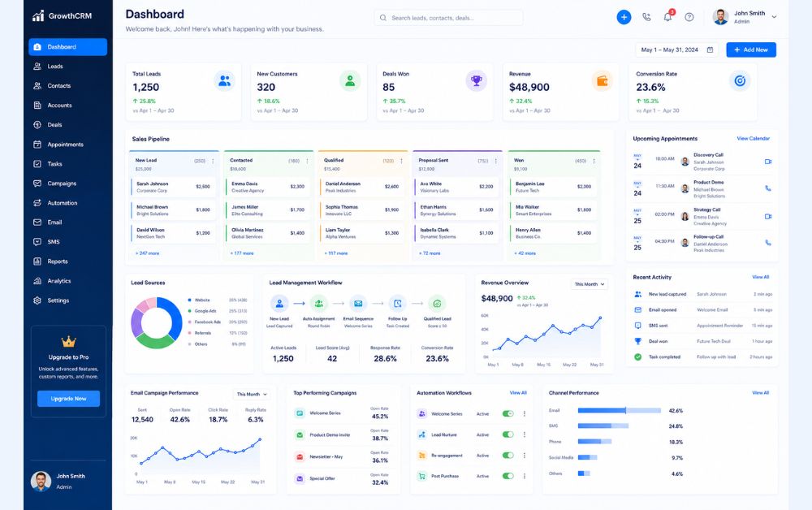This screenshot has width=812, height=510.
Task: Open Leads in the sidebar
Action: click(68, 67)
